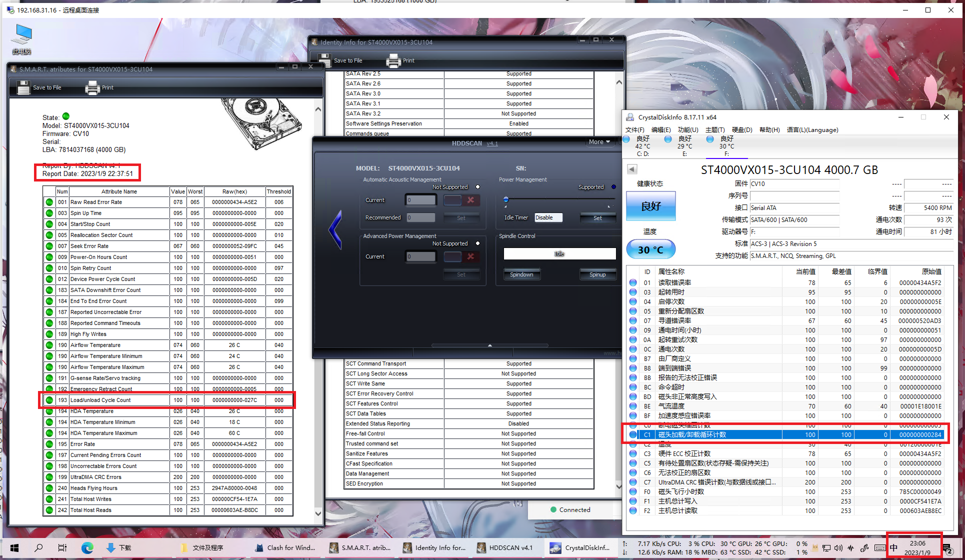Click Print icon in Identity Info window
This screenshot has width=965, height=560.
pos(393,60)
